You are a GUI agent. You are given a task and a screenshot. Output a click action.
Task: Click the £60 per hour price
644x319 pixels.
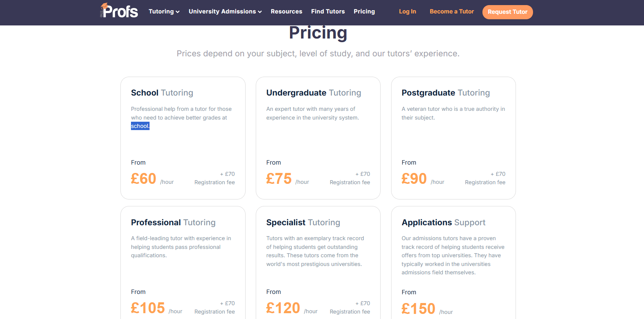coord(143,179)
